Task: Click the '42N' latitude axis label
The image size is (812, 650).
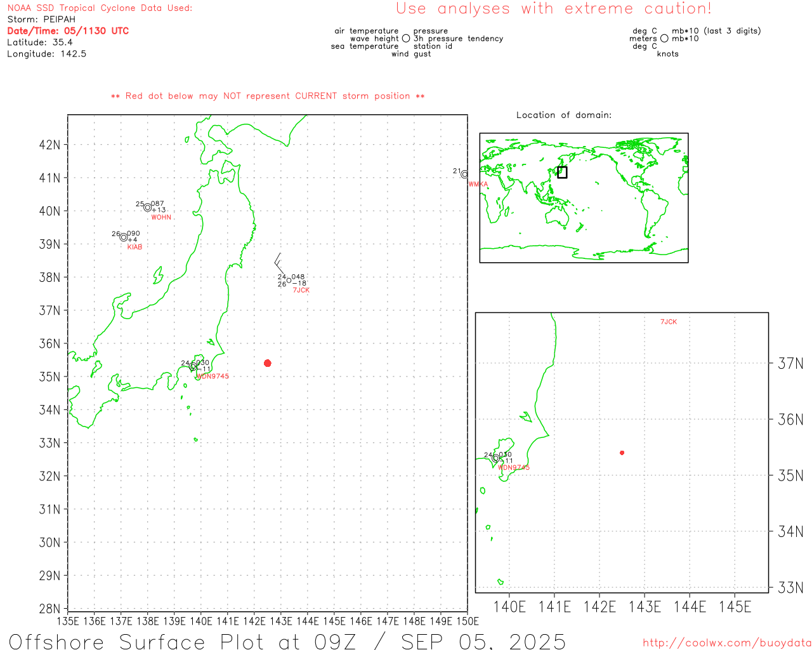Action: click(x=49, y=145)
